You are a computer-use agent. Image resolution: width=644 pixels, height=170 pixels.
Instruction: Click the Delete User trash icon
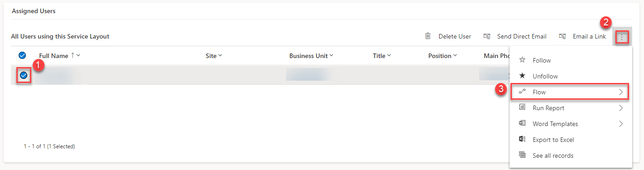click(428, 36)
